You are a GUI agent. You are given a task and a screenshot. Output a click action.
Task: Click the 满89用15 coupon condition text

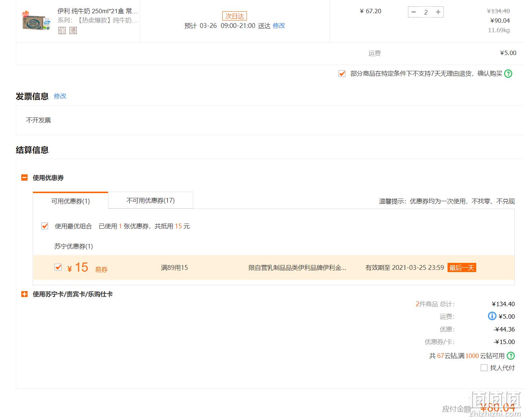(175, 268)
